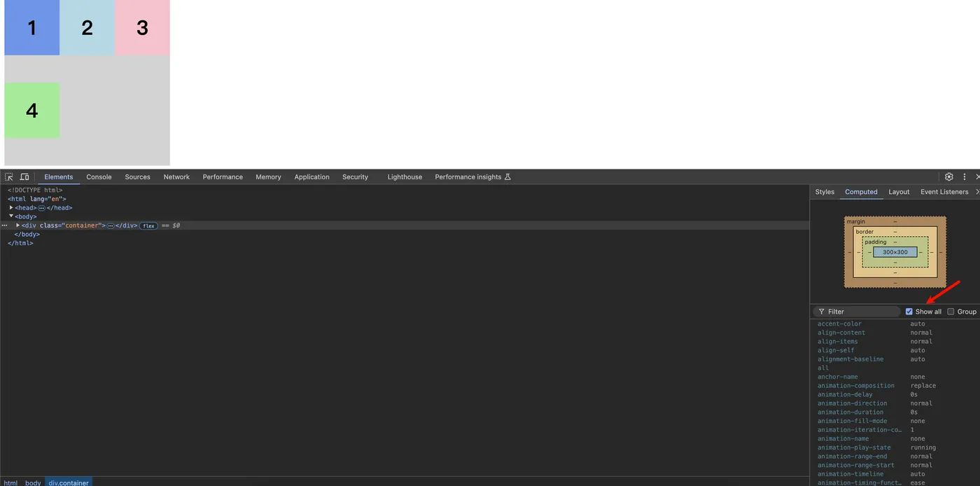Open DevTools settings gear
The height and width of the screenshot is (486, 980).
(x=949, y=177)
